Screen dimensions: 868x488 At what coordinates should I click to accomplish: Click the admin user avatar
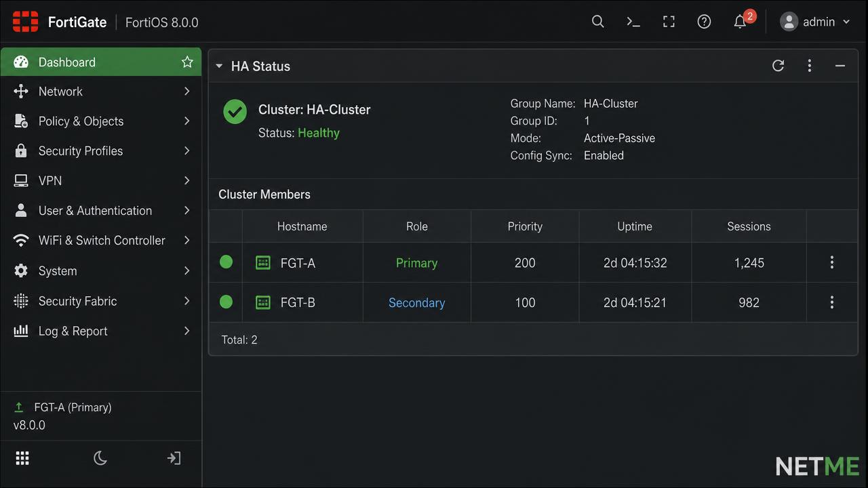tap(789, 22)
